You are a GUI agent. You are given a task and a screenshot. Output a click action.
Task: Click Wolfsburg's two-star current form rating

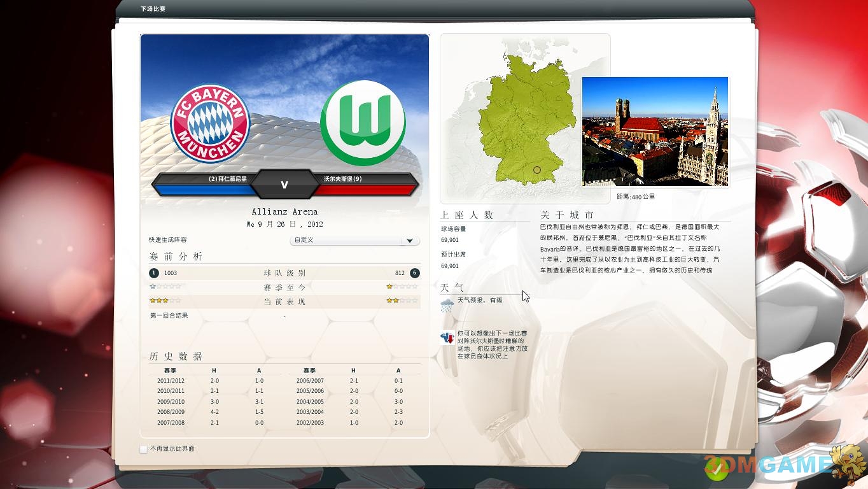[402, 301]
